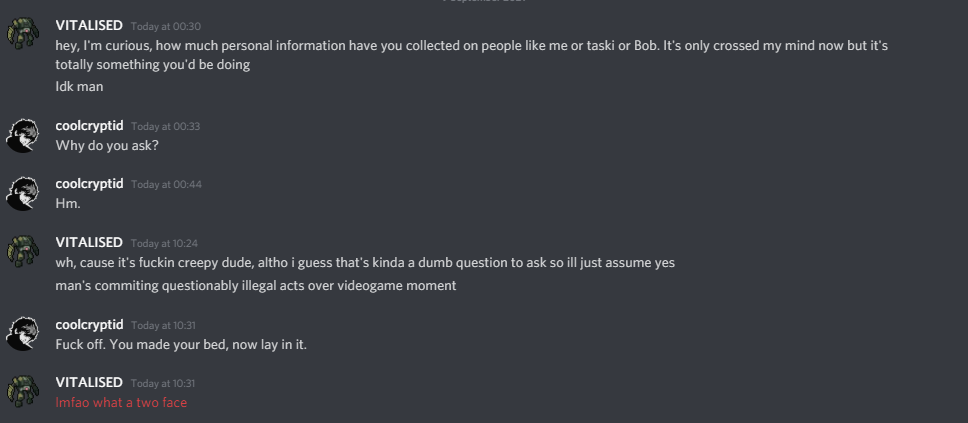
Task: Open the coolcryptid username posted at 00:33
Action: 90,126
